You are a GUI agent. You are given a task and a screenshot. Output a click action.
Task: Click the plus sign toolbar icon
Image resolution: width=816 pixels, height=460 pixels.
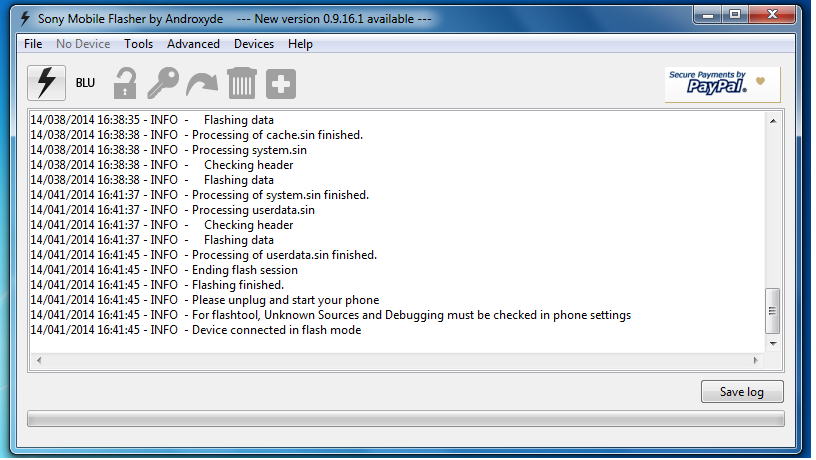(281, 83)
